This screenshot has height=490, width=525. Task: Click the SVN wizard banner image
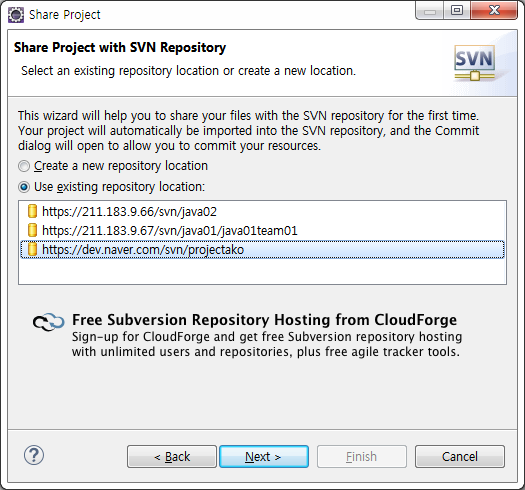(474, 63)
